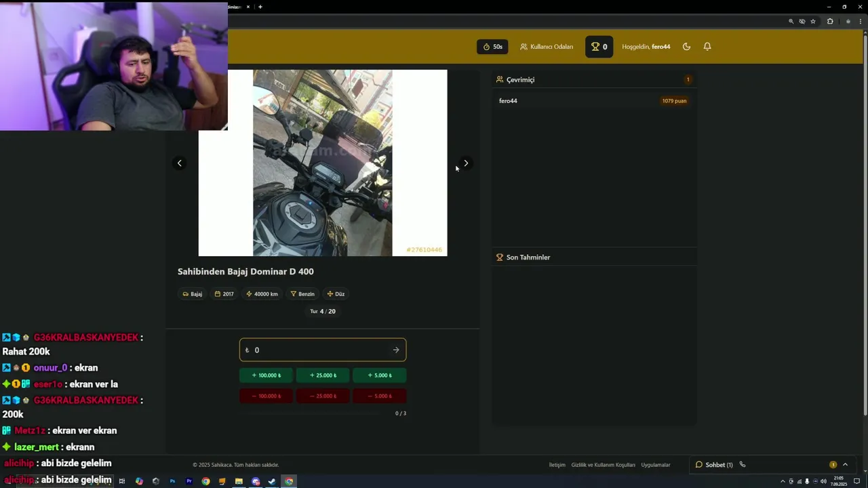Click the microphone tray icon
The height and width of the screenshot is (488, 868).
(x=807, y=481)
